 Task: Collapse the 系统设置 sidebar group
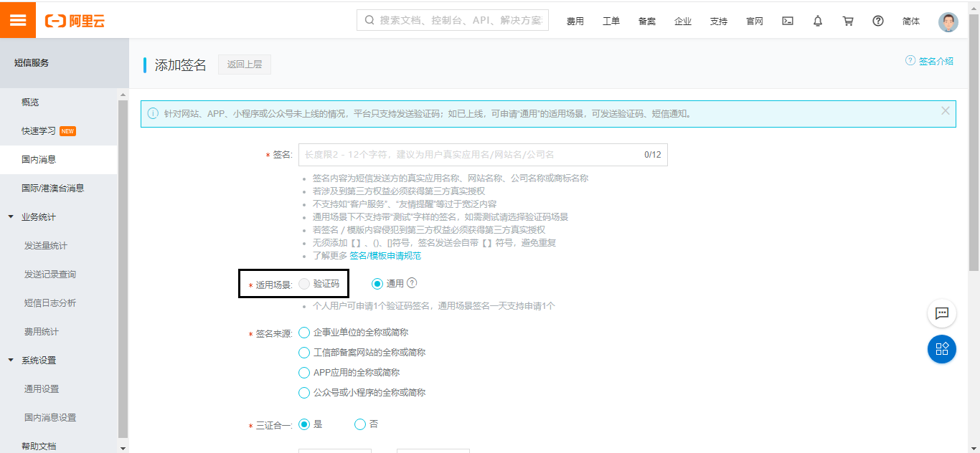(11, 360)
